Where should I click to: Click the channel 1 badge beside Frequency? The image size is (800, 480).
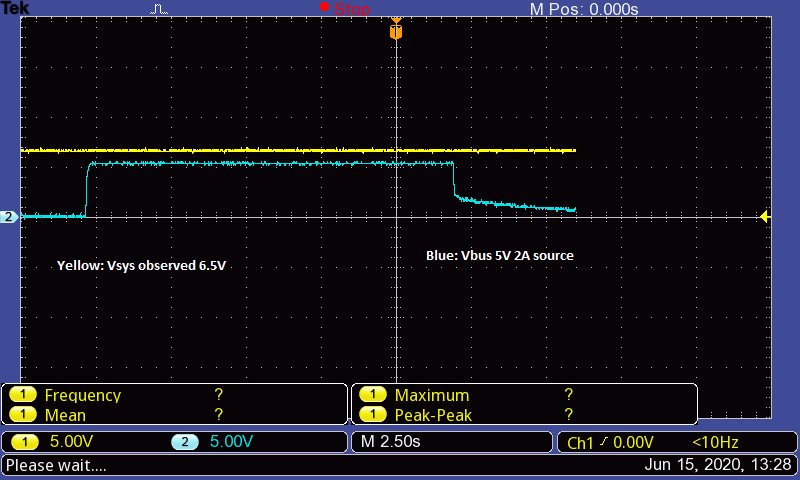click(23, 395)
